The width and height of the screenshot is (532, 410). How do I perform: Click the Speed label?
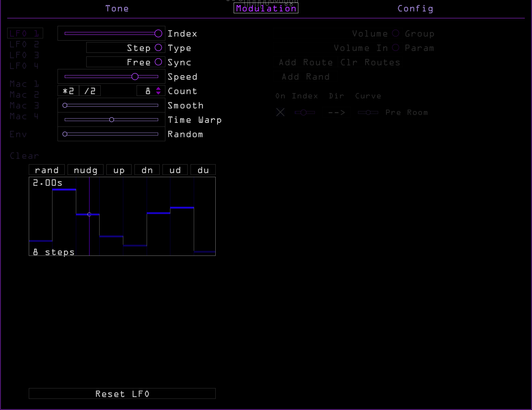(x=182, y=77)
